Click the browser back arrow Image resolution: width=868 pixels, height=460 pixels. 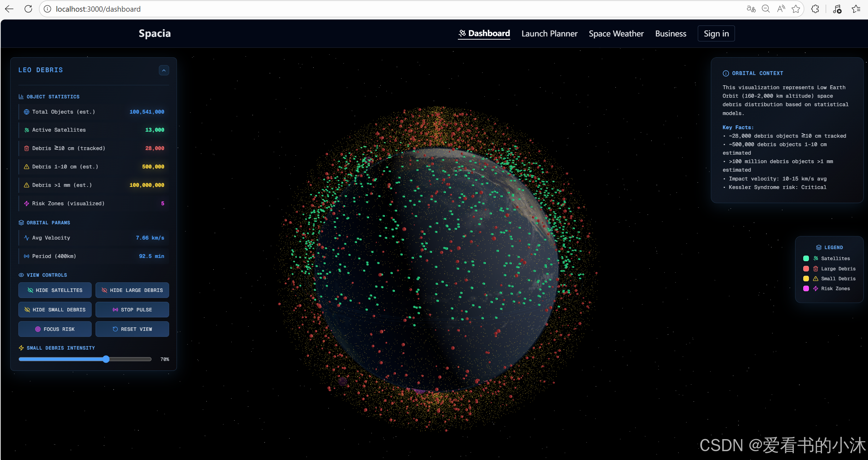tap(10, 9)
